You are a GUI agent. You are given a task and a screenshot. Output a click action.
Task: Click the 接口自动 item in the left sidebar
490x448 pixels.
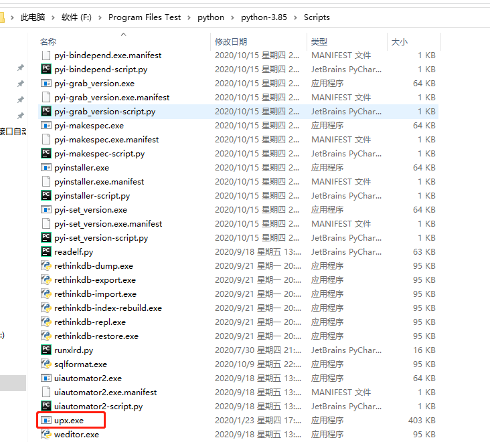pyautogui.click(x=13, y=132)
